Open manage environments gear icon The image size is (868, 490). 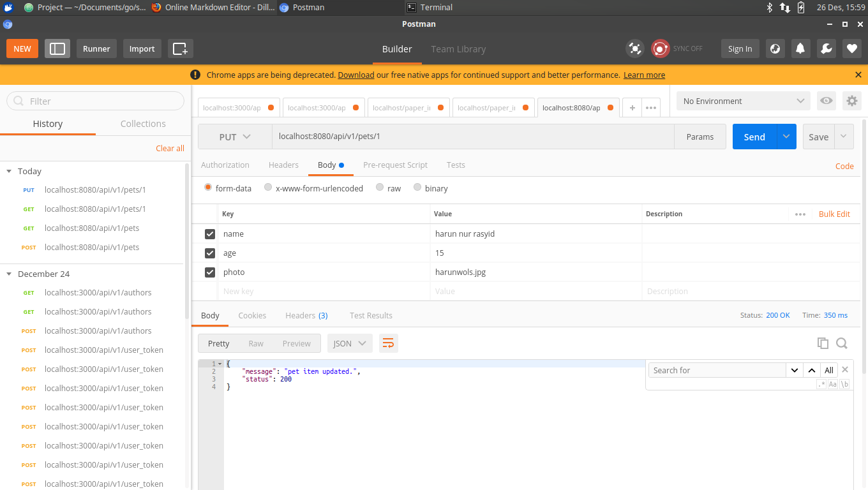(851, 101)
